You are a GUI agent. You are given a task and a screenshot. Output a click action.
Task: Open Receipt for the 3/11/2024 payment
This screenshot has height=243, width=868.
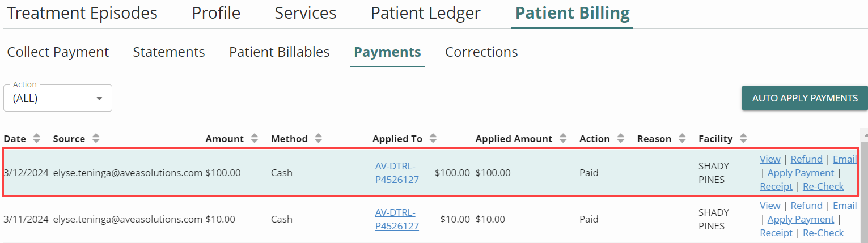point(776,233)
